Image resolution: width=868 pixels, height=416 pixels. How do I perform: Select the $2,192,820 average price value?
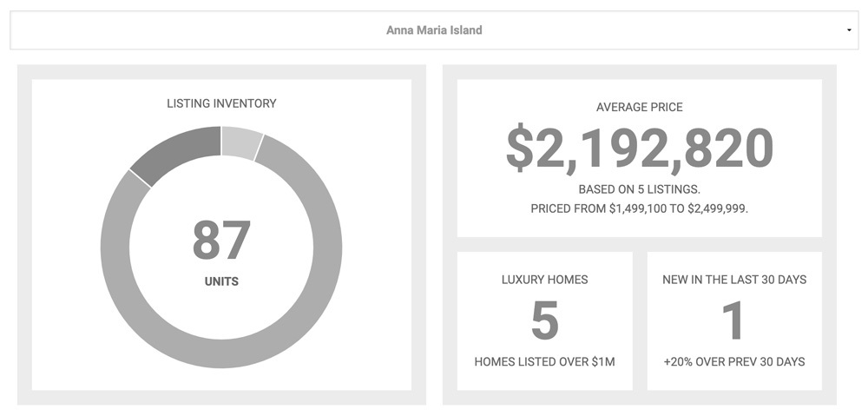point(640,149)
